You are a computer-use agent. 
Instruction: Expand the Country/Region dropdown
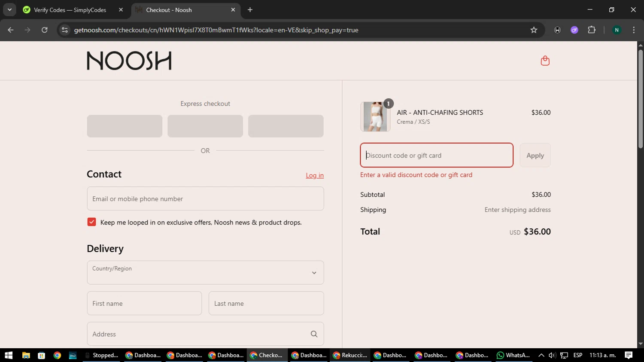tap(205, 273)
